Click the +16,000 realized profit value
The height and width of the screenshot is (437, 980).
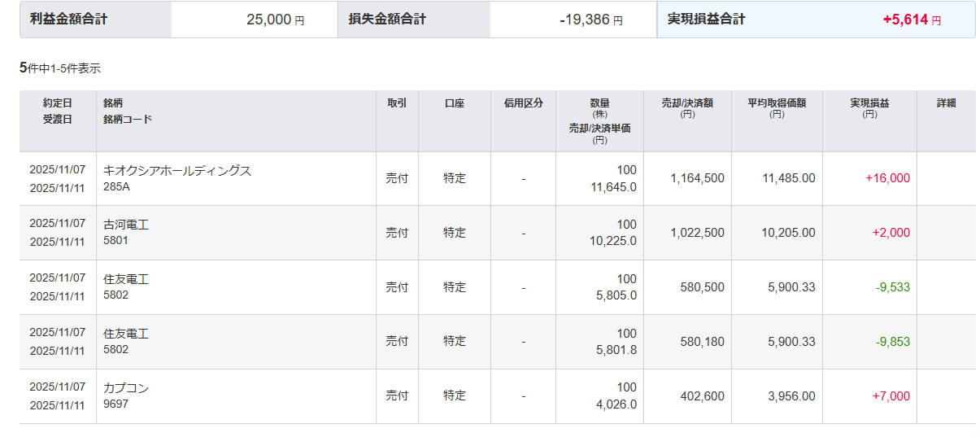(x=887, y=178)
